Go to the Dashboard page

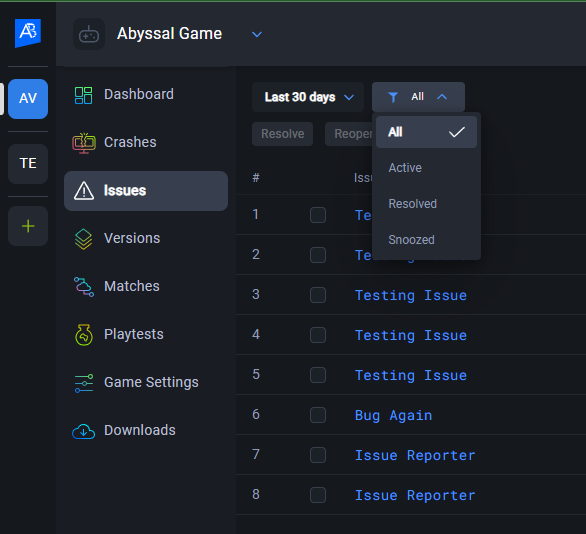[146, 95]
